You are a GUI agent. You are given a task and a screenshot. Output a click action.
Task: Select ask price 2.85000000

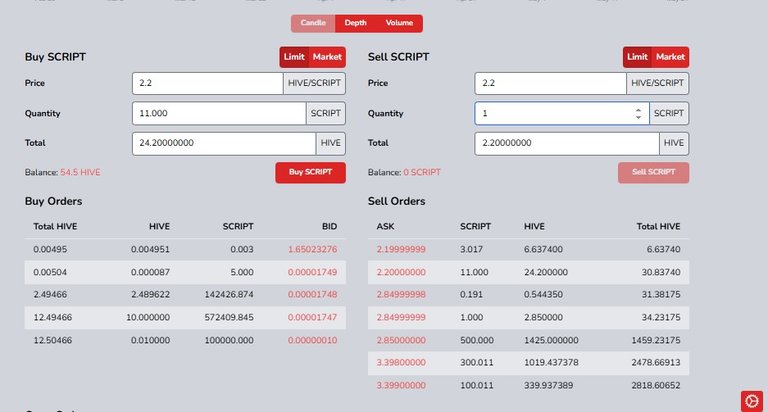401,340
